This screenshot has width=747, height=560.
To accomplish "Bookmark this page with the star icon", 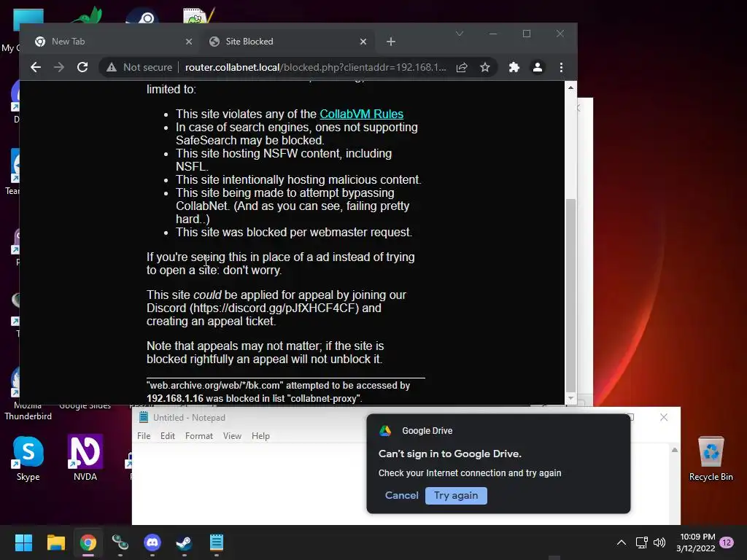I will pos(485,67).
